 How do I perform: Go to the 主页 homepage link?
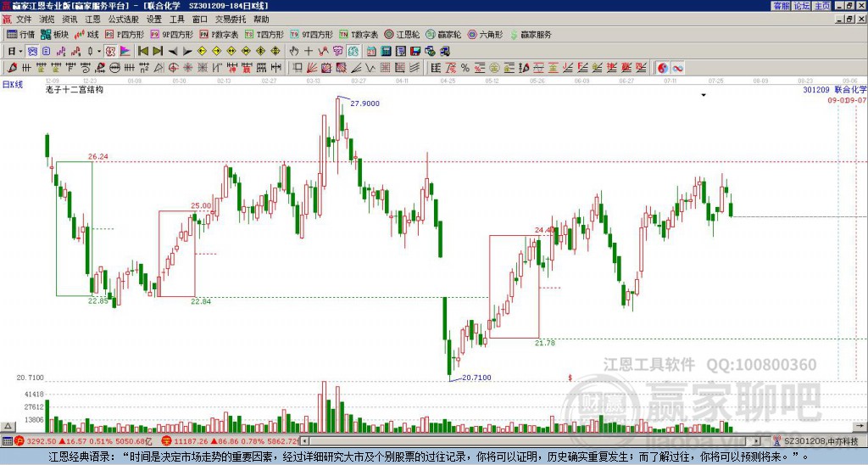pyautogui.click(x=822, y=6)
